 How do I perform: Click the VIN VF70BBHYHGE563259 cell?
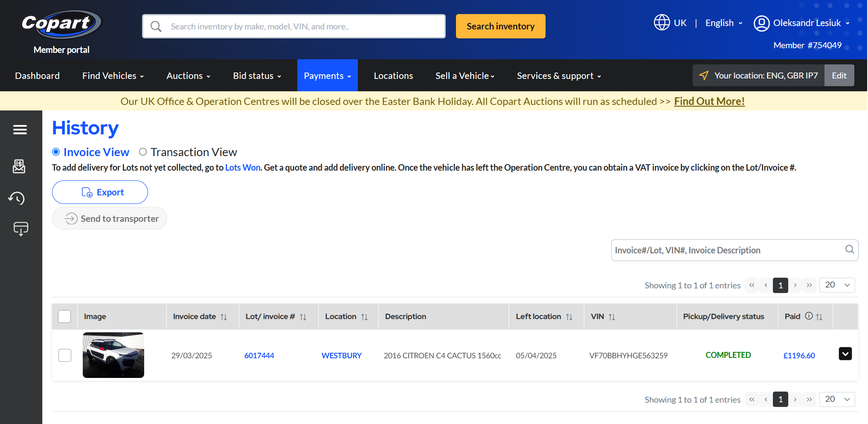click(628, 355)
